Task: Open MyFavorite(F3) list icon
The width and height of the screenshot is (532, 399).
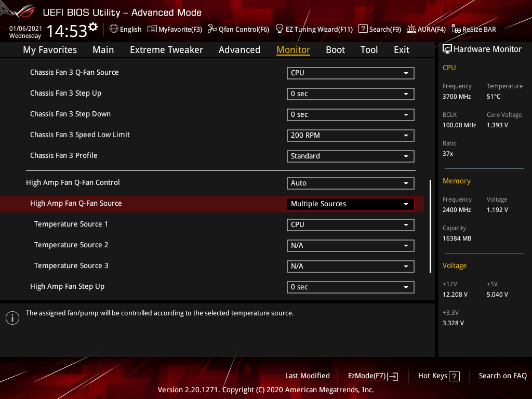Action: pyautogui.click(x=152, y=29)
